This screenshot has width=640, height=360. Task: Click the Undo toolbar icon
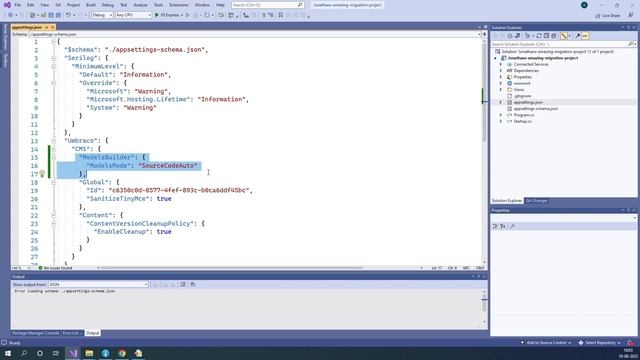68,15
